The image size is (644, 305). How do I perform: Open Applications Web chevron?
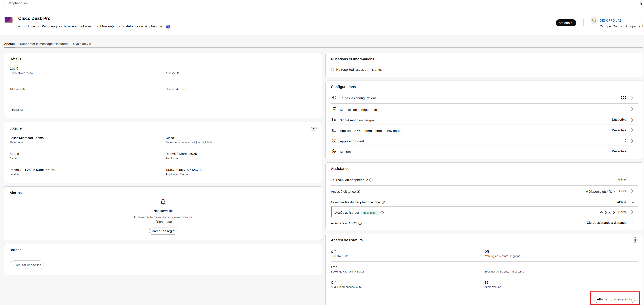click(x=632, y=141)
